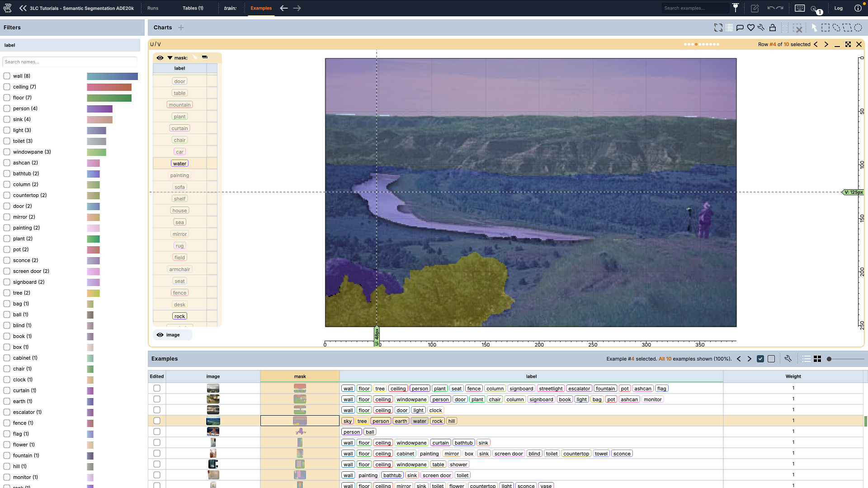Viewport: 868px width, 488px height.
Task: Click the mask color picker icon
Action: tap(195, 57)
